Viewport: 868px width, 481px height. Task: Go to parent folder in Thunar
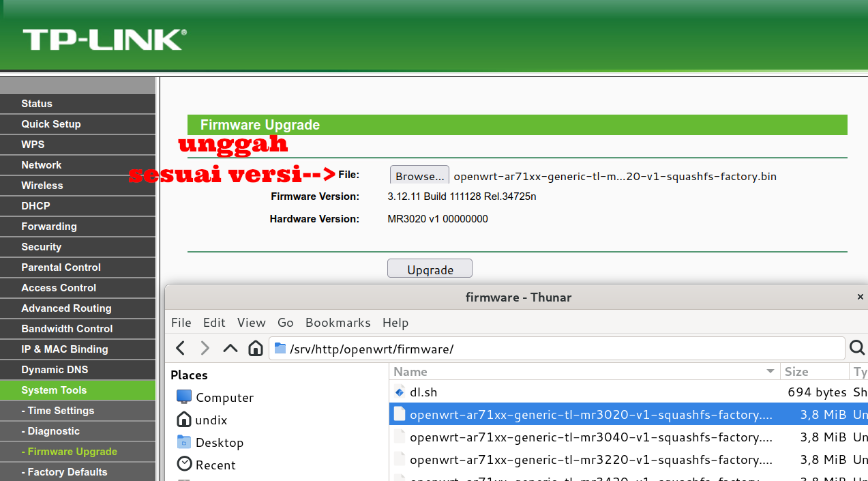coord(230,349)
